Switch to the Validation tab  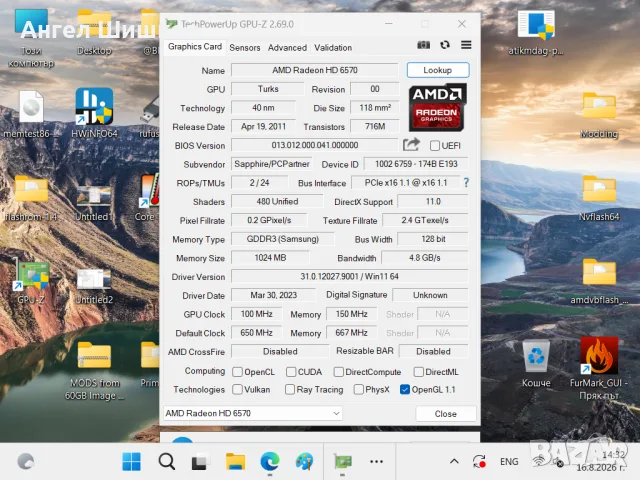point(333,48)
